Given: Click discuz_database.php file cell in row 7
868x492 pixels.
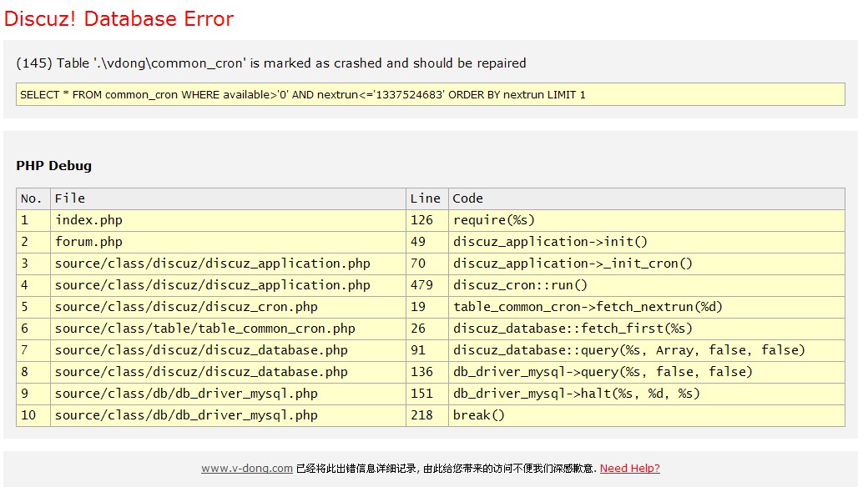Looking at the screenshot, I should (x=228, y=350).
